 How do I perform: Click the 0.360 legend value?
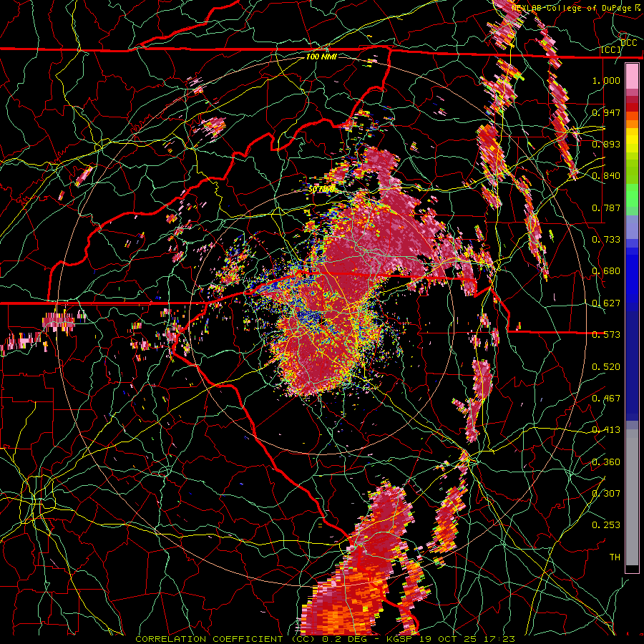point(606,462)
